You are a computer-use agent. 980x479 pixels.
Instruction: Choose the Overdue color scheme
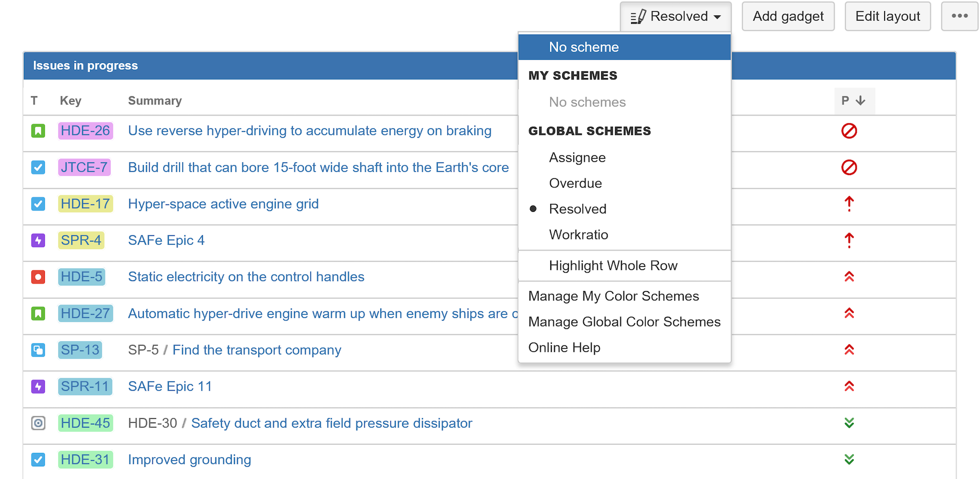click(x=575, y=184)
